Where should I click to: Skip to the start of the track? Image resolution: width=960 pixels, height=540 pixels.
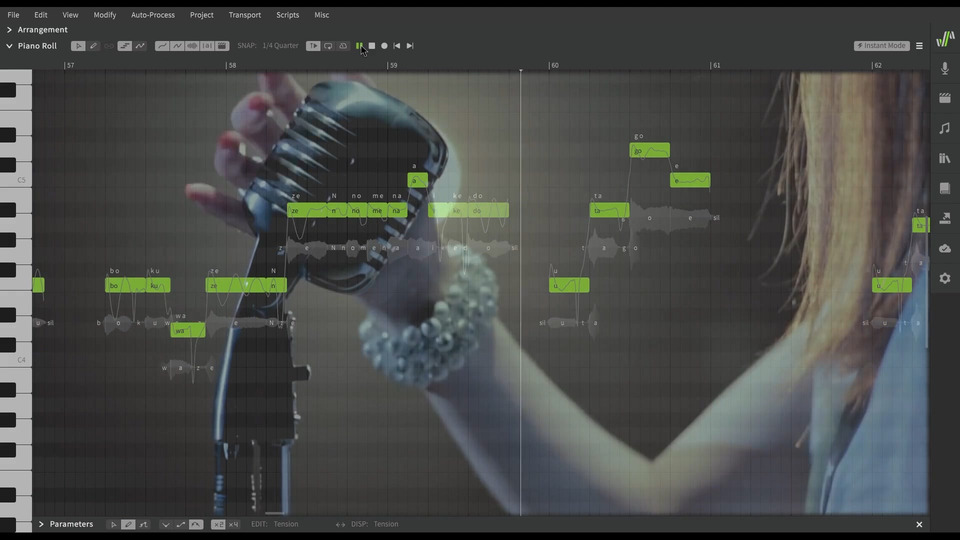397,46
